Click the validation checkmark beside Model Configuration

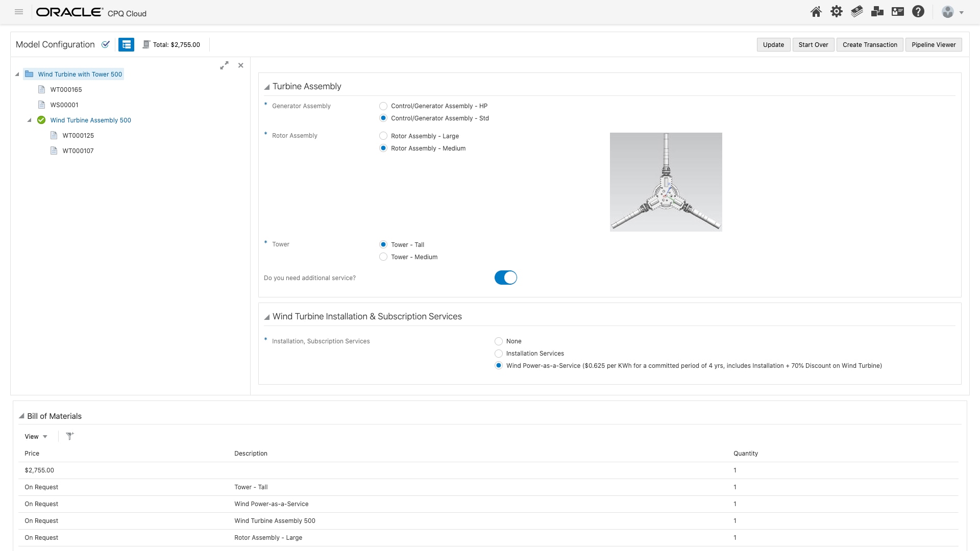[x=106, y=44]
